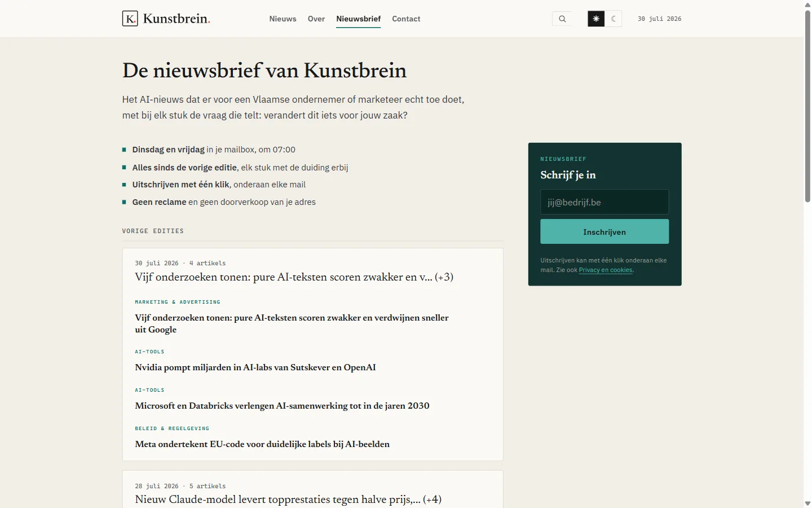Click the Kunstbrein wordmark
Viewport: 812px width, 508px height.
pyautogui.click(x=176, y=19)
